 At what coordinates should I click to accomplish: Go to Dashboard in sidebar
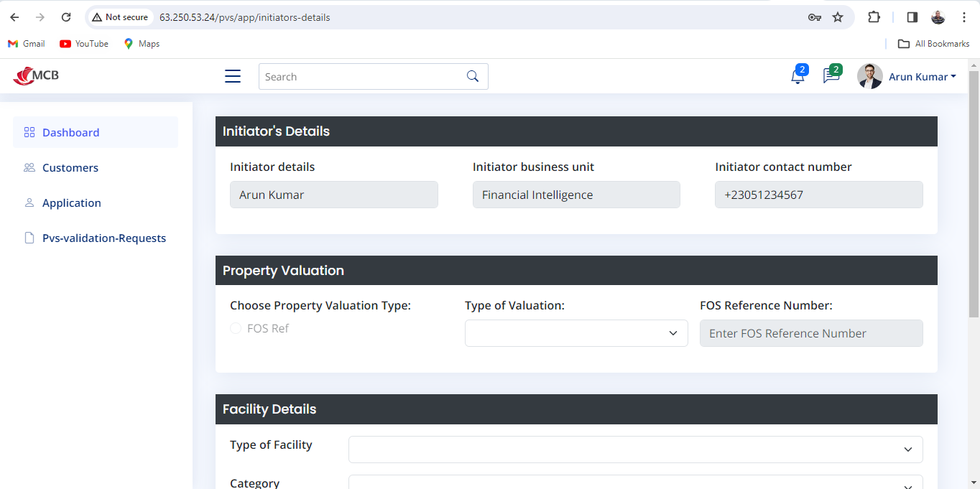coord(96,132)
